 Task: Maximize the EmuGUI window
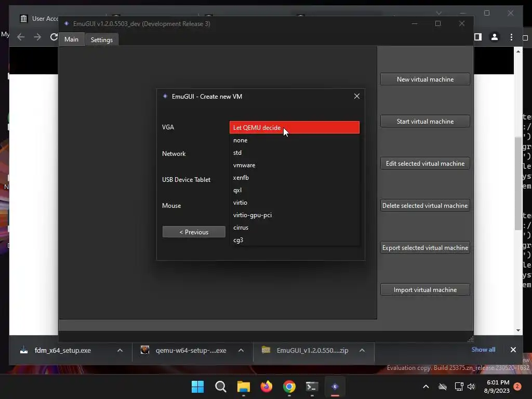point(437,23)
